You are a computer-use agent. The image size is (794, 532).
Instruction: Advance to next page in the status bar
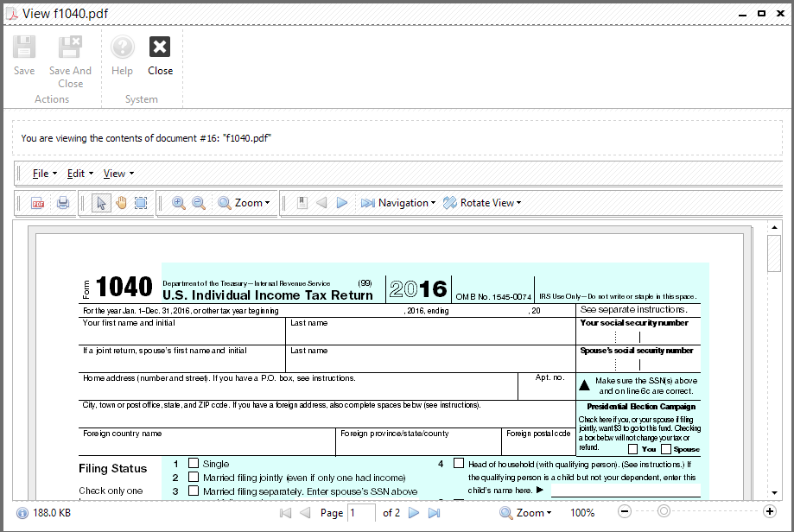(414, 513)
